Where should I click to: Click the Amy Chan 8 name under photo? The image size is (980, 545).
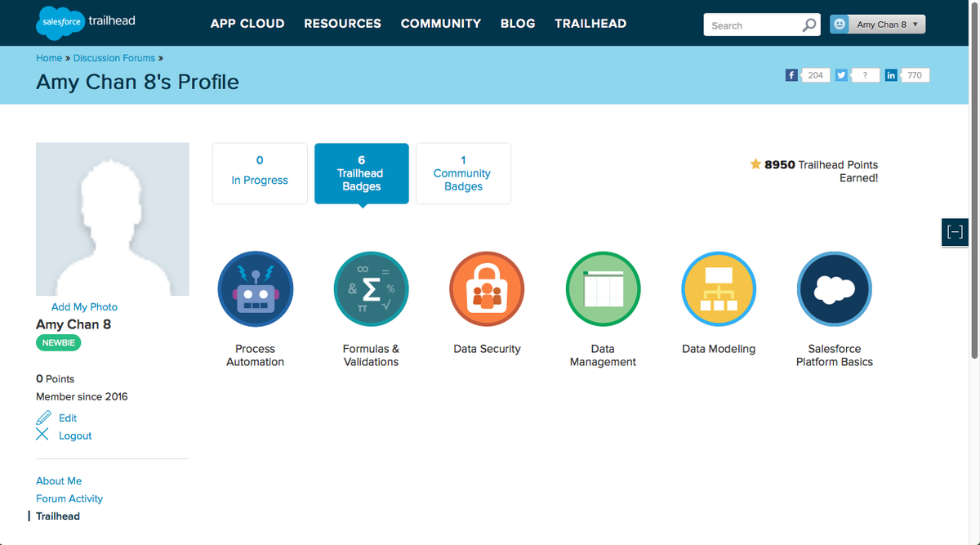point(73,324)
